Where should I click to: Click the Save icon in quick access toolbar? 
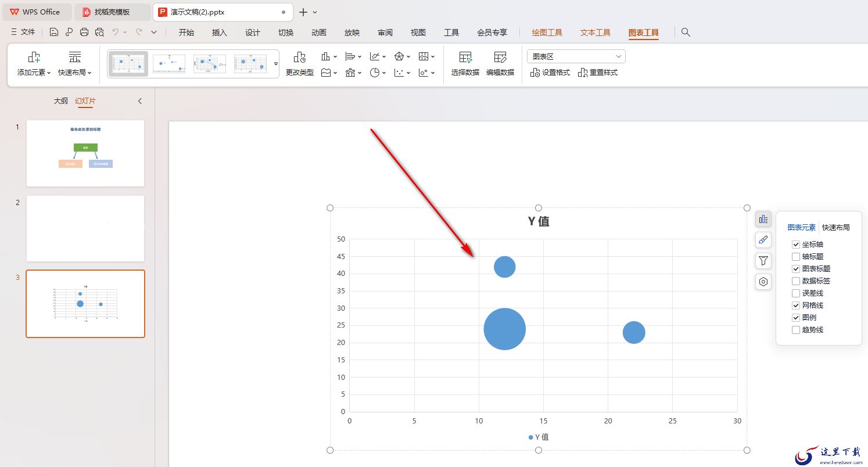[x=54, y=33]
